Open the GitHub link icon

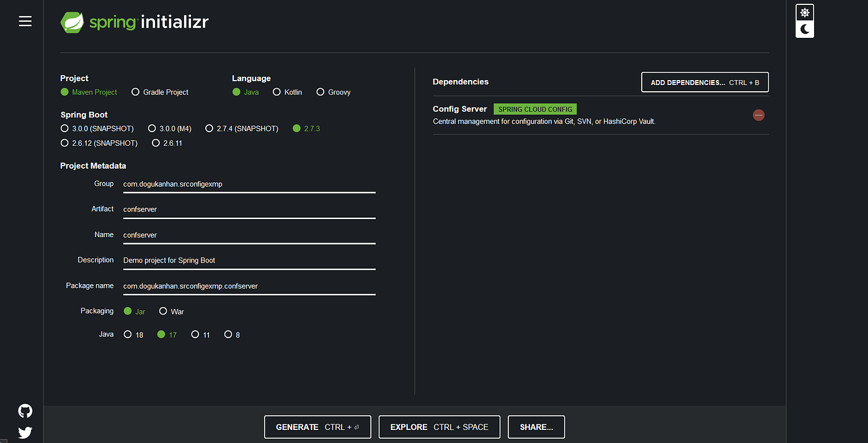click(x=25, y=411)
